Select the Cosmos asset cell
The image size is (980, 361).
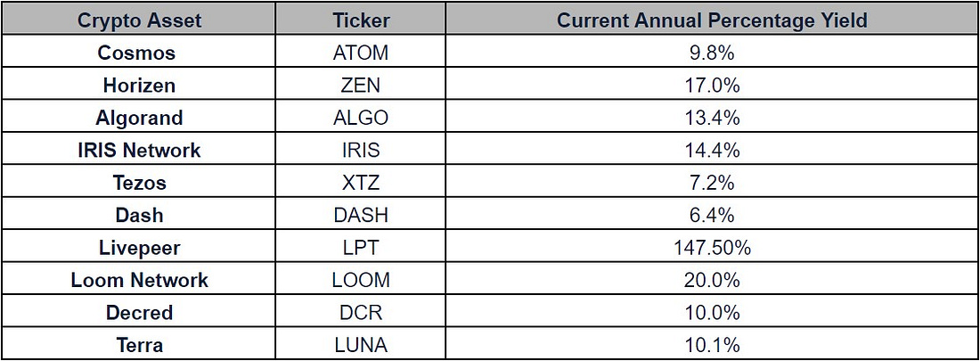pyautogui.click(x=139, y=53)
